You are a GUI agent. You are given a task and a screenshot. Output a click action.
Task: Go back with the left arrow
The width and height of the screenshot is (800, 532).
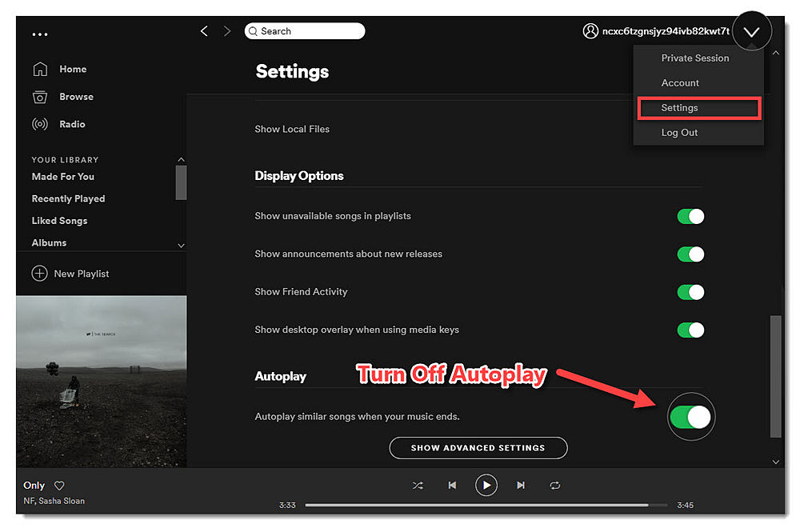(x=204, y=31)
